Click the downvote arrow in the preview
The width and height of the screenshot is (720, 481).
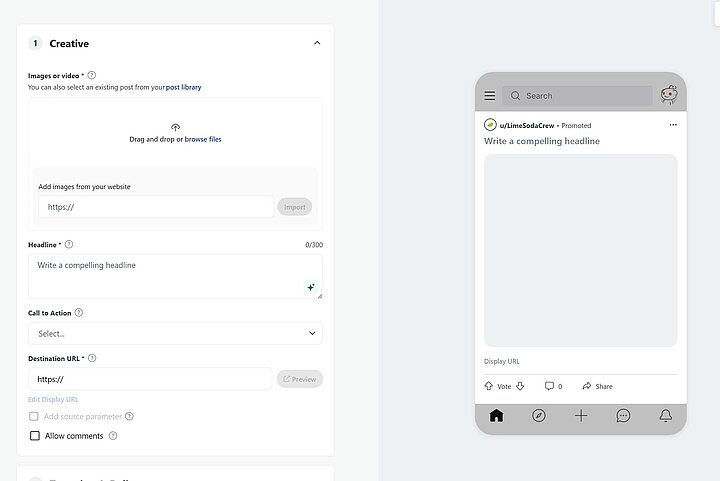click(x=520, y=386)
